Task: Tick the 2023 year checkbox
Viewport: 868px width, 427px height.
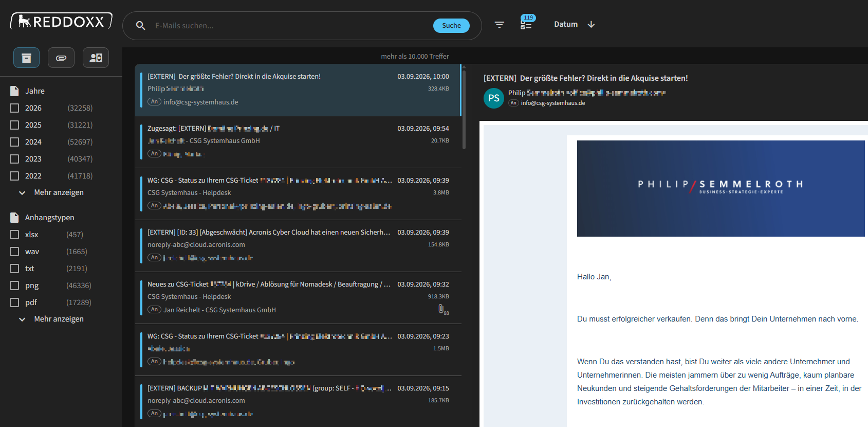Action: (14, 159)
